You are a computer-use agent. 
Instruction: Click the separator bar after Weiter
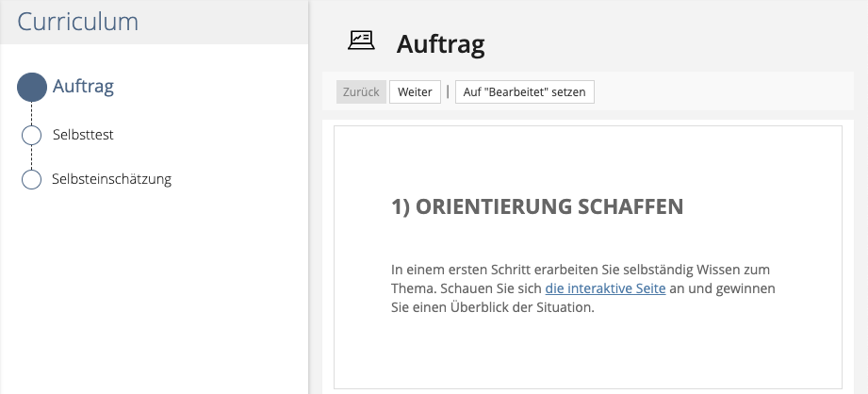pos(448,91)
